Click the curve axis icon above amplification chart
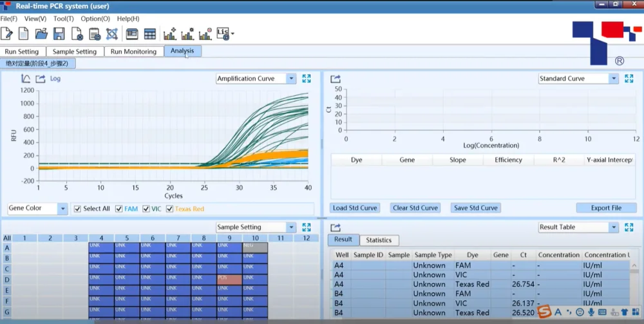The height and width of the screenshot is (324, 644). pyautogui.click(x=26, y=79)
